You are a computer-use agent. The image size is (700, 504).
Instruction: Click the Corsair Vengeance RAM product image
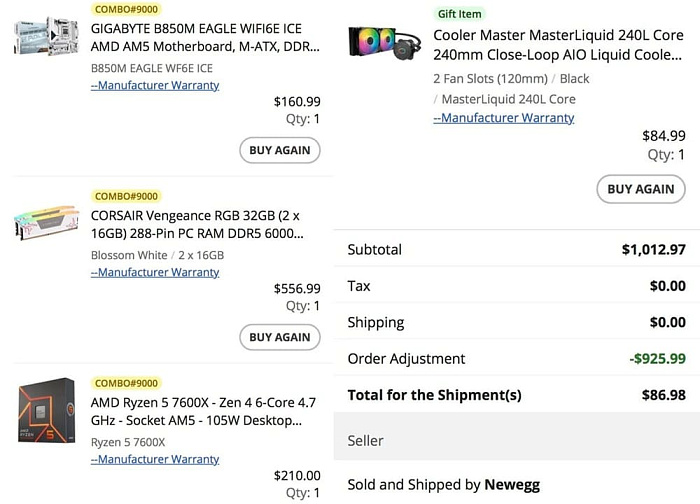(46, 227)
